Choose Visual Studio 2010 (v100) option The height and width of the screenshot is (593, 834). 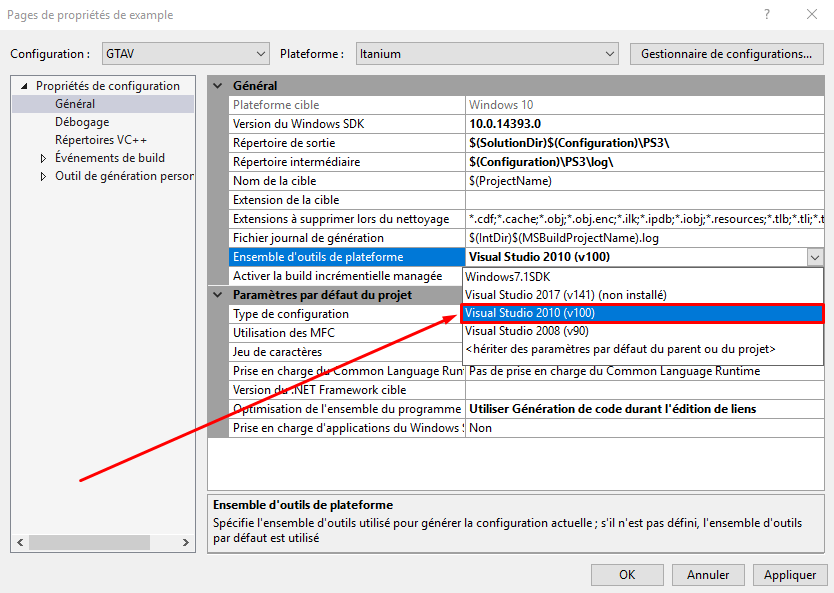(643, 313)
